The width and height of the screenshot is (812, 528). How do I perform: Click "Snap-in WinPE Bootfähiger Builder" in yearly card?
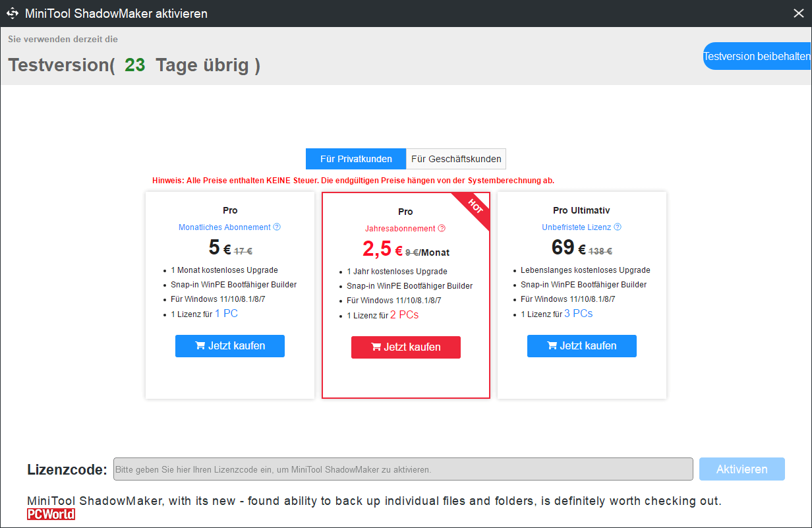point(410,286)
